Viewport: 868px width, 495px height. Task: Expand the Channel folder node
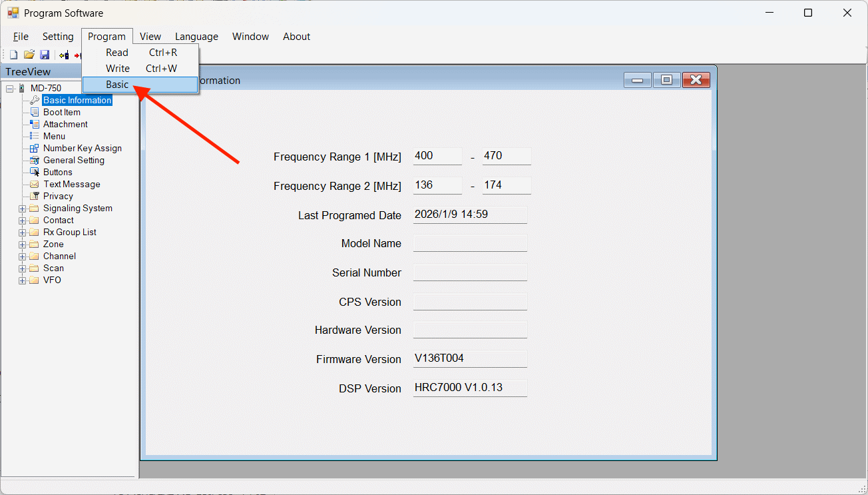tap(22, 256)
